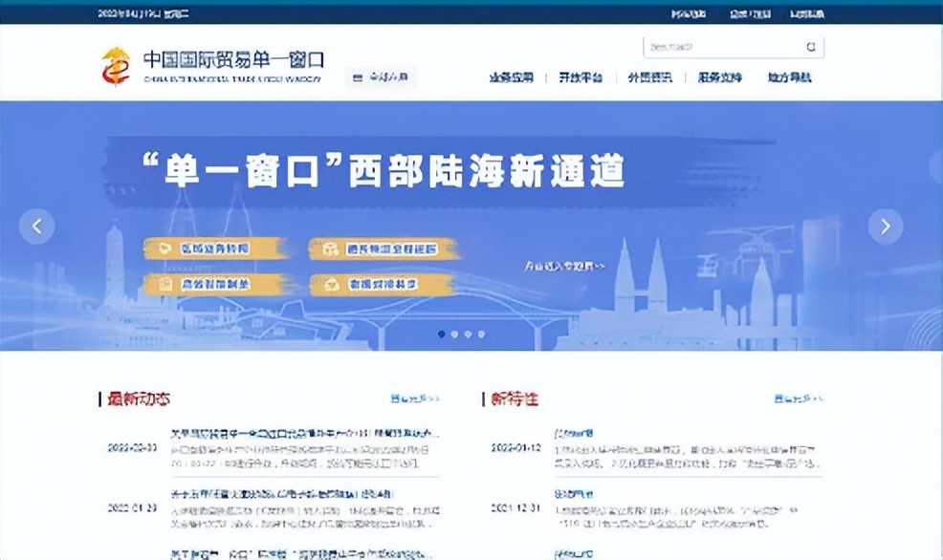The height and width of the screenshot is (560, 943).
Task: Open the 外贸资讯 menu item
Action: tap(652, 77)
